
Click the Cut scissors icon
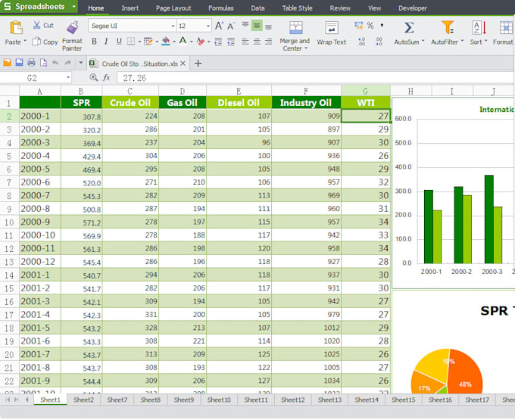click(36, 25)
